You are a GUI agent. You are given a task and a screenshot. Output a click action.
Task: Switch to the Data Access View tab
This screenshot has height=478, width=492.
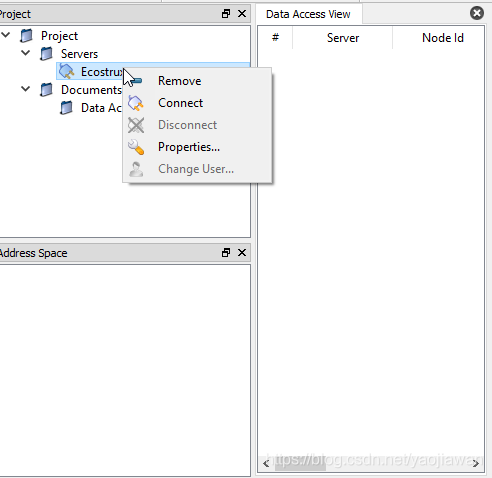click(x=308, y=14)
